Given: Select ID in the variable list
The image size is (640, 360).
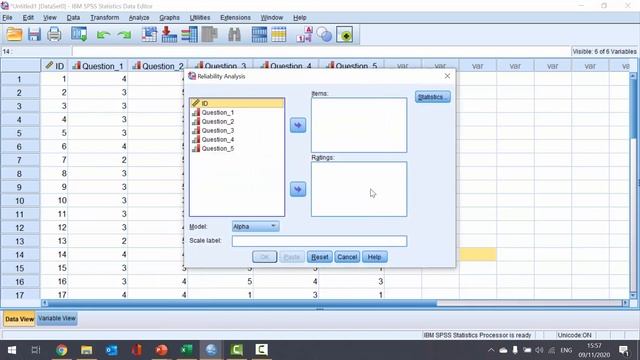Looking at the screenshot, I should [237, 104].
